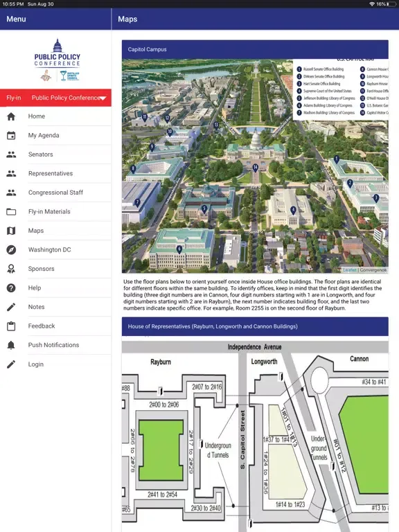Tap map pin 6 on Adams Building
This screenshot has width=399, height=532.
click(x=179, y=249)
